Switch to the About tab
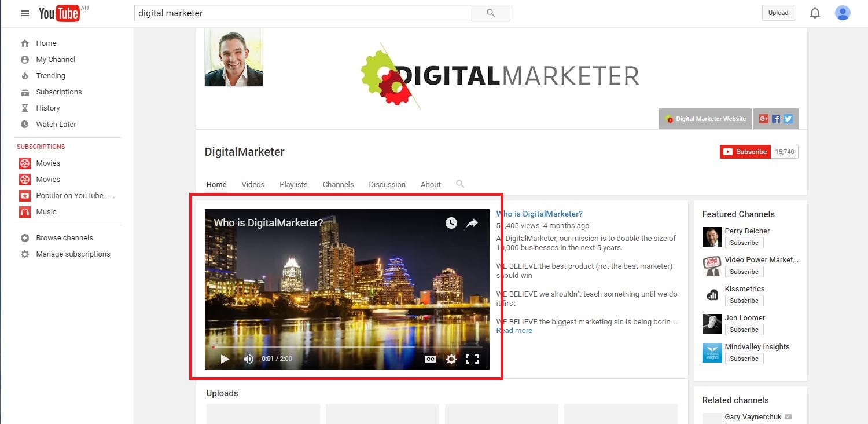The image size is (868, 424). (431, 184)
